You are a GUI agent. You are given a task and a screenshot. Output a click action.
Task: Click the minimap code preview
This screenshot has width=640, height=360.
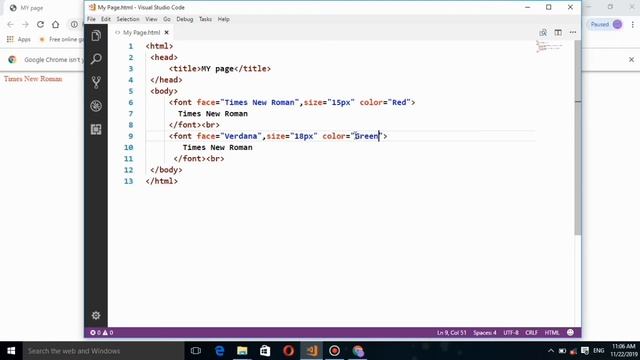[549, 47]
